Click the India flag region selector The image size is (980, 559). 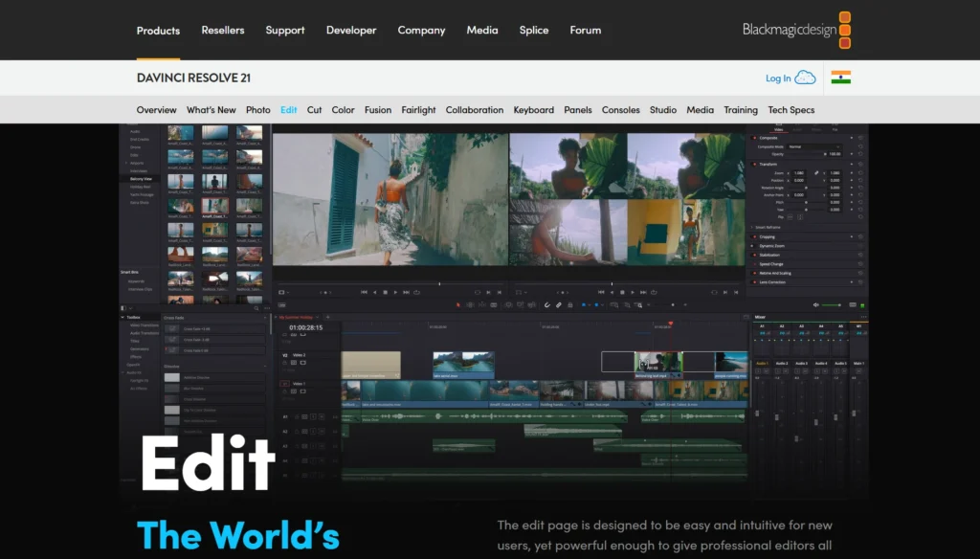(840, 78)
